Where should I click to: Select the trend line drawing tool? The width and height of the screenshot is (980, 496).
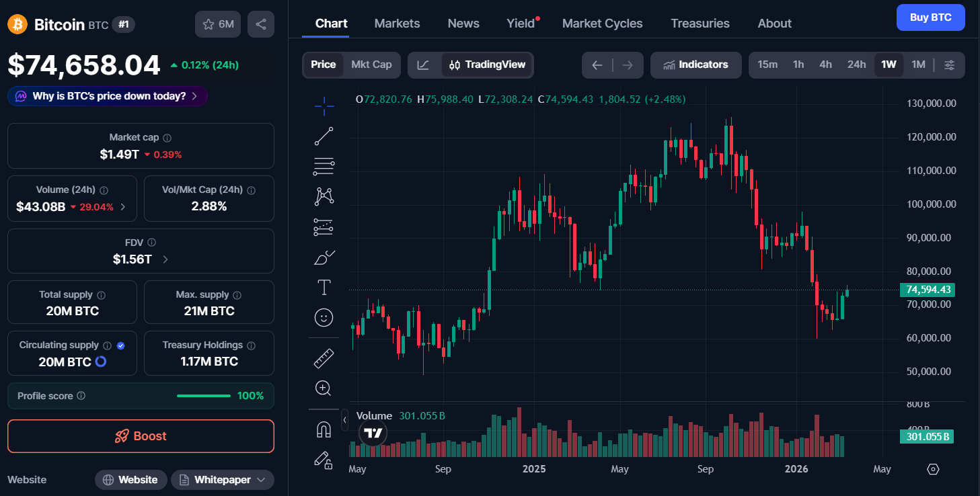coord(324,136)
